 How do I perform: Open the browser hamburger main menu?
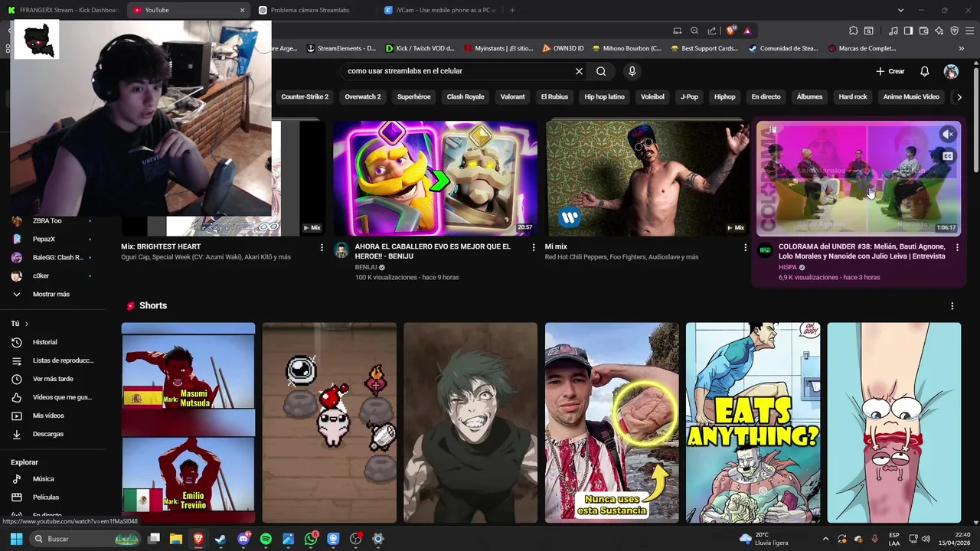[x=969, y=31]
